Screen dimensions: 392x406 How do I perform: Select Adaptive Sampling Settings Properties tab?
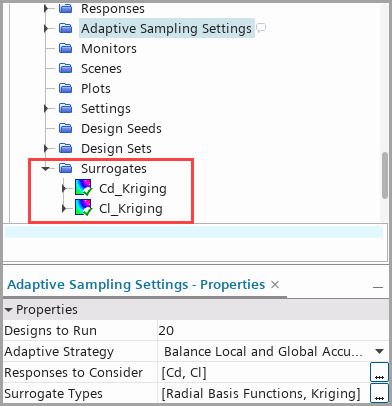[x=136, y=285]
